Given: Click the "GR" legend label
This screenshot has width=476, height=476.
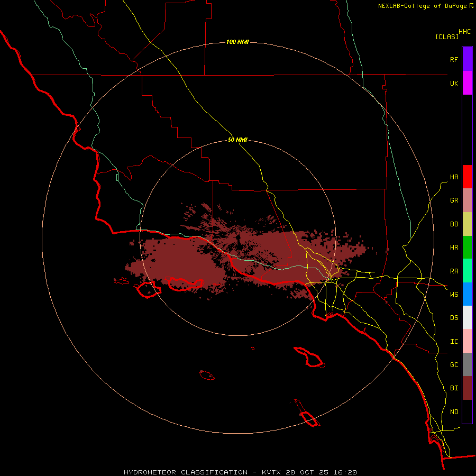Looking at the screenshot, I should [x=454, y=200].
